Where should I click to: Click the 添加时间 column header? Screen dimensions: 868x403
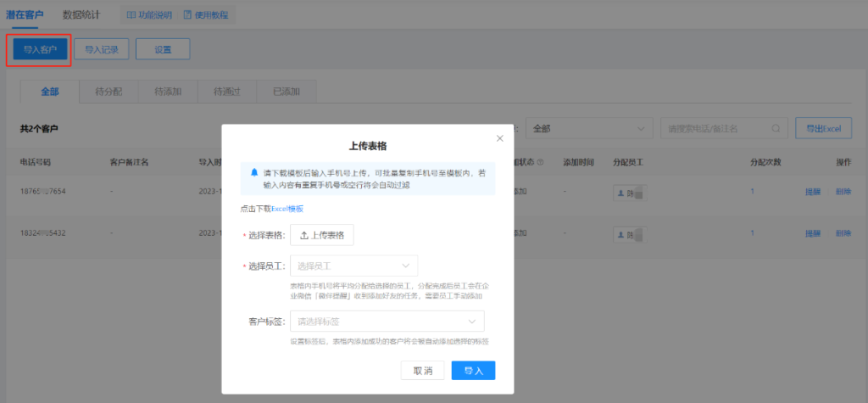[x=578, y=162]
